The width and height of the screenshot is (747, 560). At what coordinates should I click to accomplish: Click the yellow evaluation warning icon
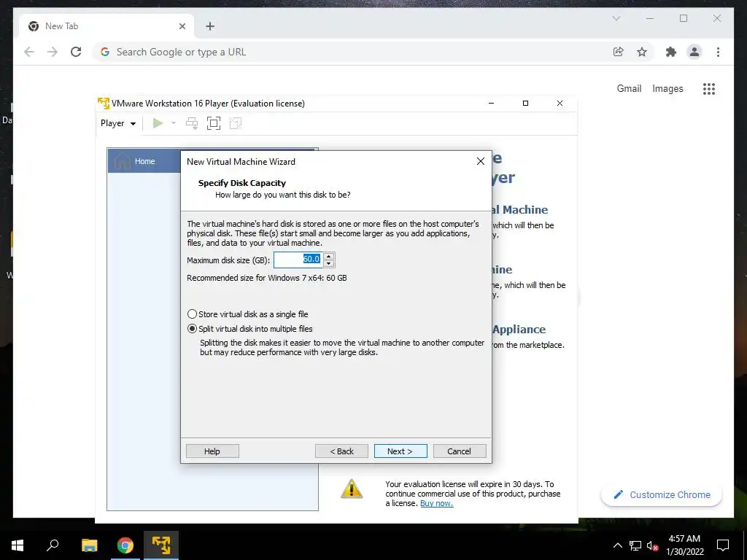(x=352, y=489)
